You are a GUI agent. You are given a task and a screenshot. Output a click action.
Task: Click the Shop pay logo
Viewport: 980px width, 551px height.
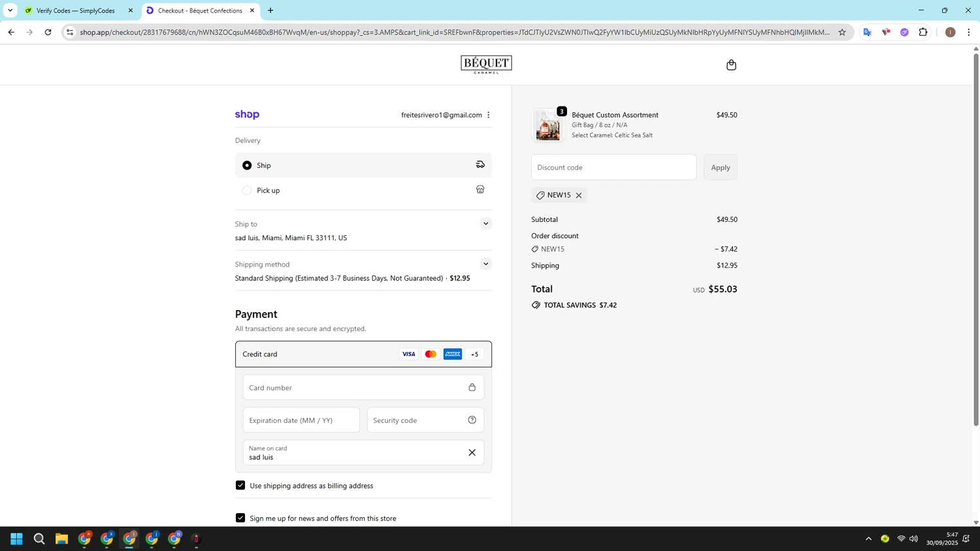(247, 114)
